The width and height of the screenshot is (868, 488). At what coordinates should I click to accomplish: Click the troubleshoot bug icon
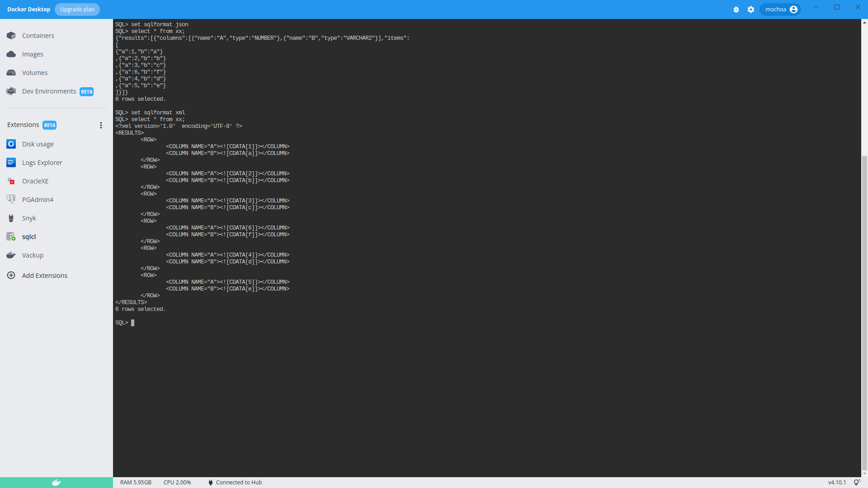(736, 9)
